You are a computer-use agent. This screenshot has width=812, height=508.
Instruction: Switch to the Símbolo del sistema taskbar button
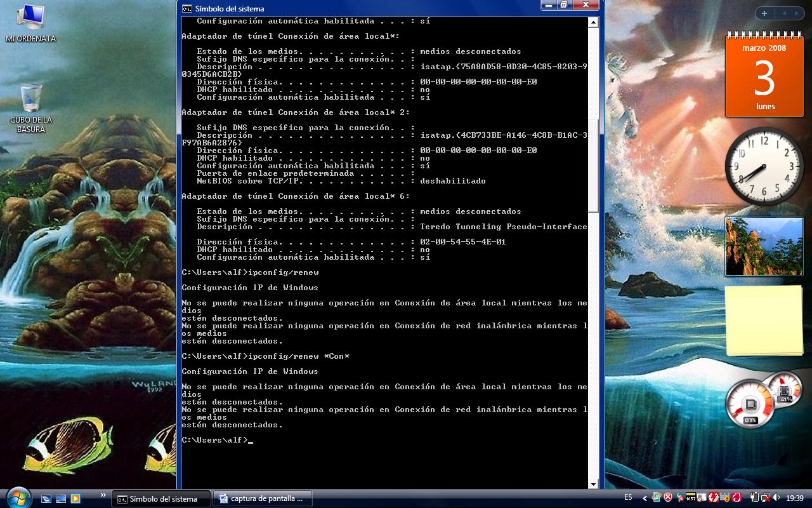point(161,498)
